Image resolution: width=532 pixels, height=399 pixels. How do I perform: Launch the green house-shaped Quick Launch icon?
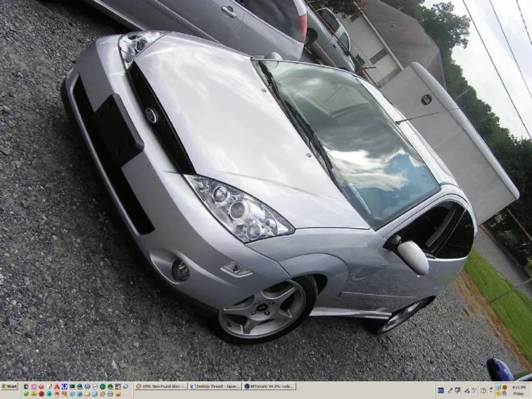[x=110, y=386]
